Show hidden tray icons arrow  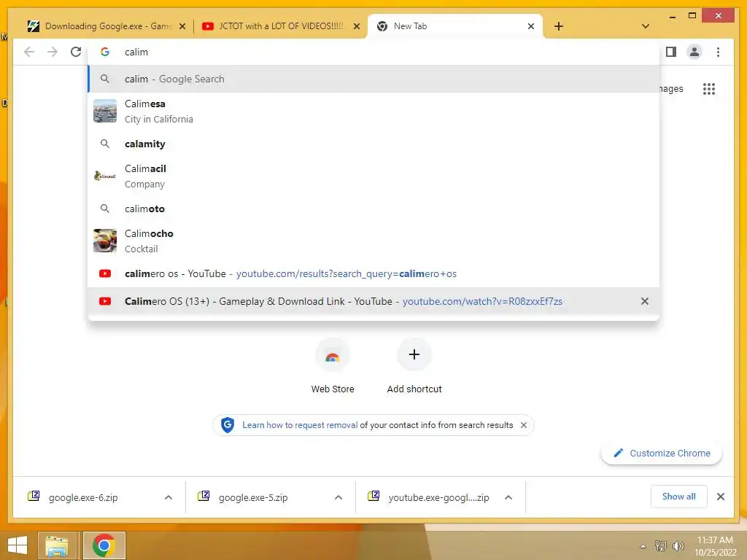point(643,546)
